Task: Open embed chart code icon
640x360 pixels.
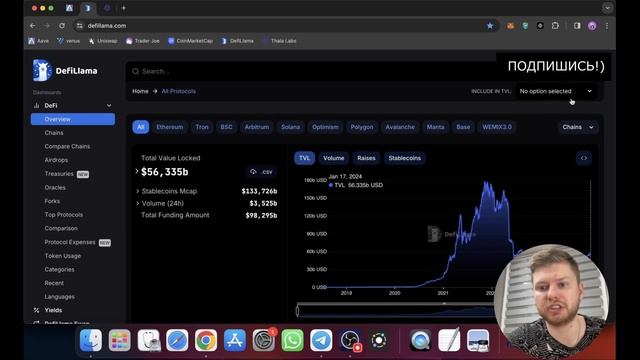Action: (584, 158)
